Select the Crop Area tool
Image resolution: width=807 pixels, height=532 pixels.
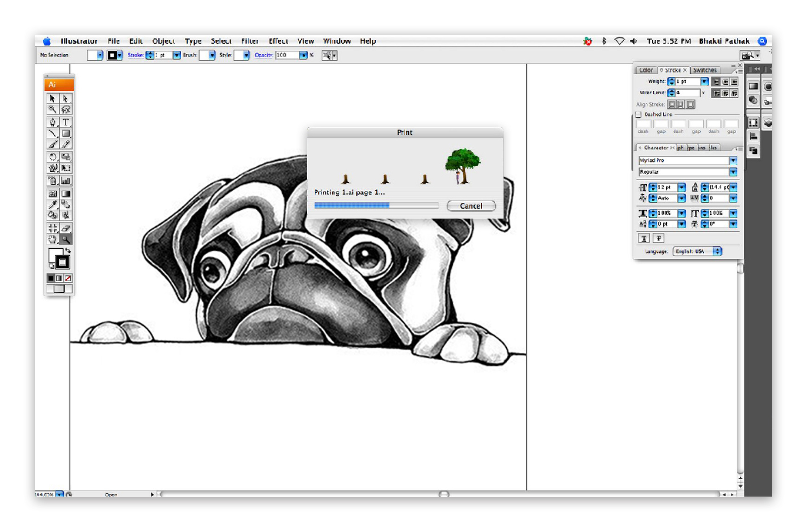pyautogui.click(x=52, y=228)
